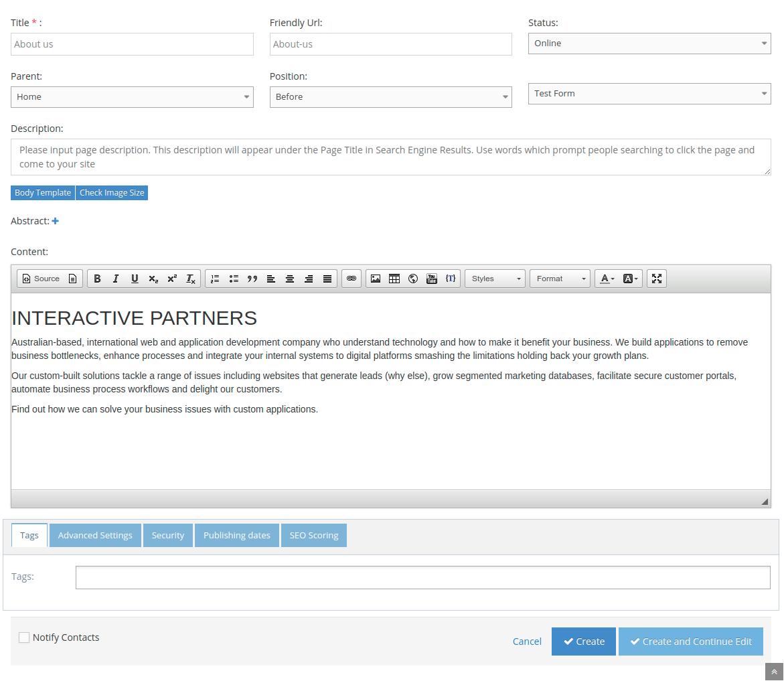Select the Image insert tool

click(x=376, y=279)
